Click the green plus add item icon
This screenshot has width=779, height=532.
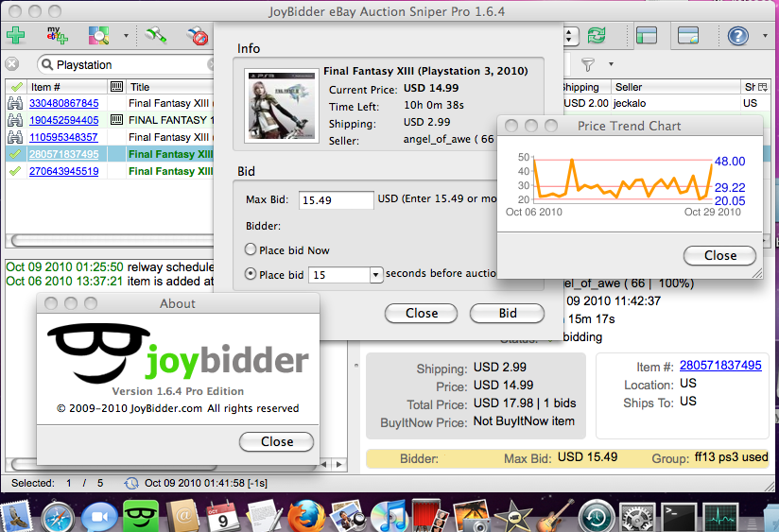[x=16, y=35]
